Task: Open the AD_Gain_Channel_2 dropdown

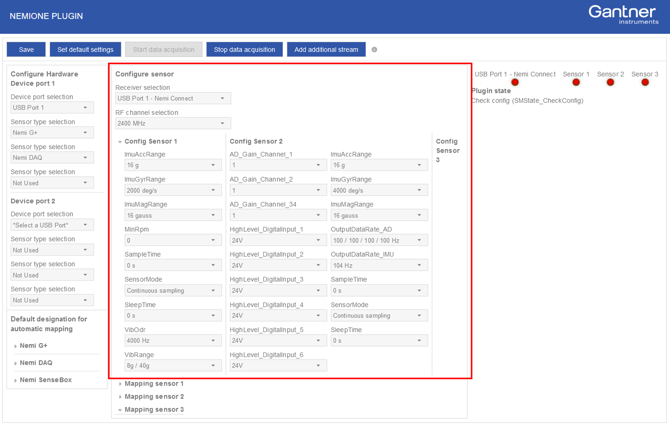Action: pyautogui.click(x=278, y=190)
